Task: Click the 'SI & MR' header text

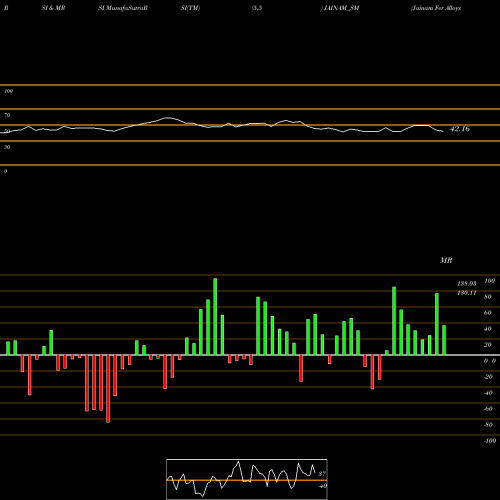Action: coord(53,8)
